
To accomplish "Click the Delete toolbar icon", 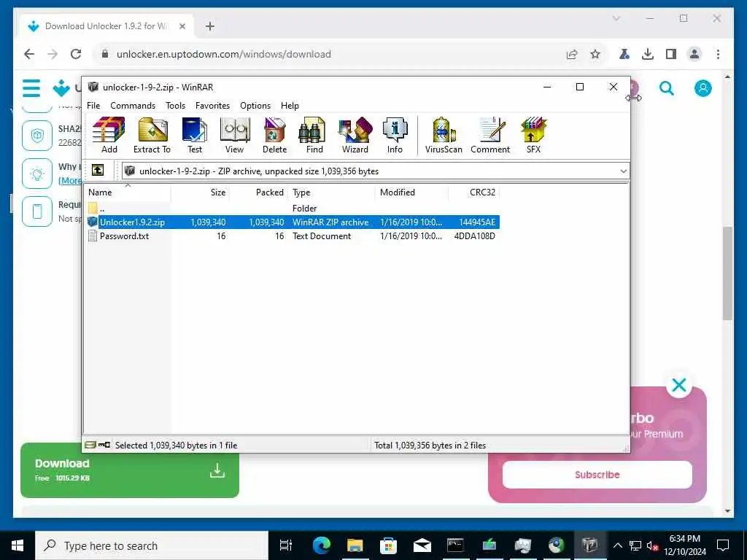I will tap(274, 135).
